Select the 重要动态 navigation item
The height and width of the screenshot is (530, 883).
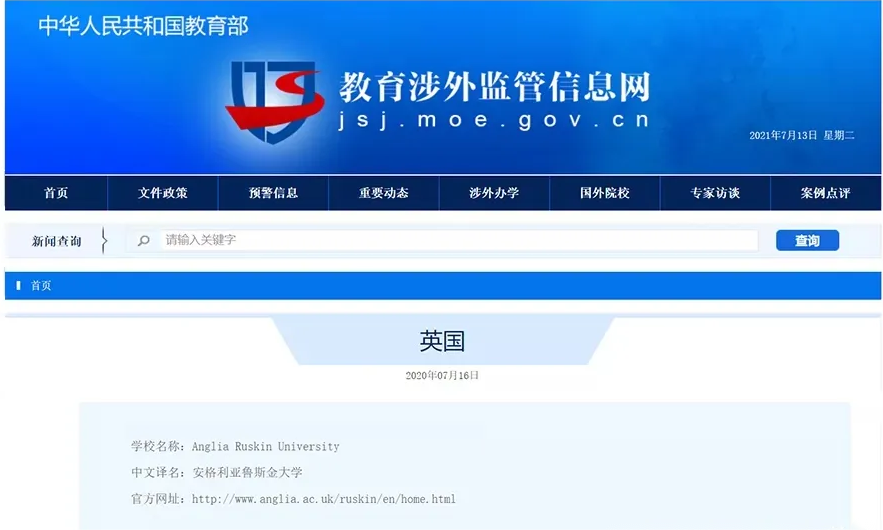(x=384, y=193)
